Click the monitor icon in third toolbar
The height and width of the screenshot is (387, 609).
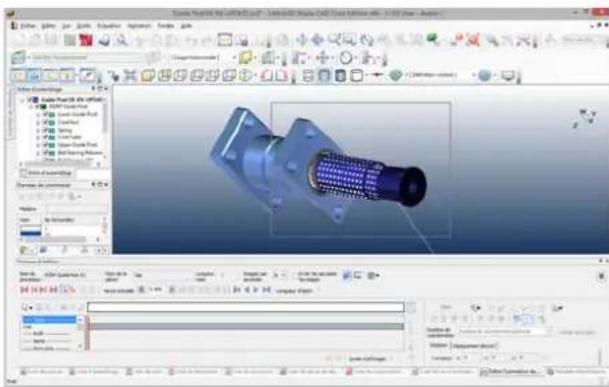point(508,75)
